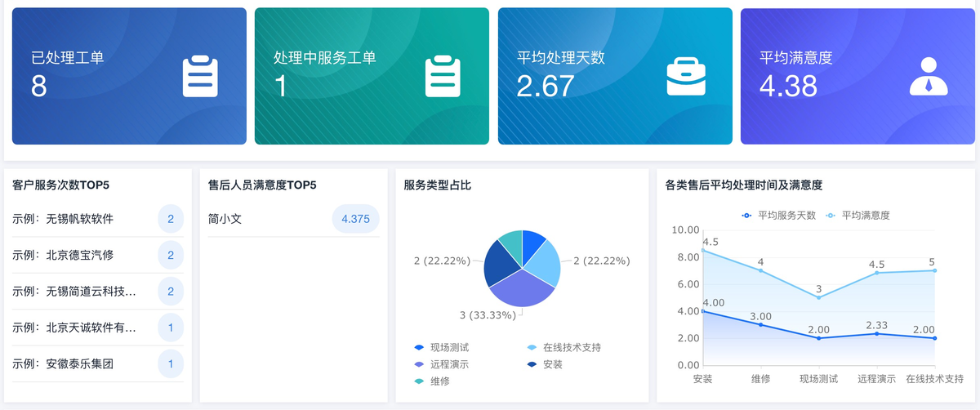Viewport: 980px width, 410px height.
Task: Toggle 现场测试 legend swatch in pie chart
Action: (x=419, y=348)
